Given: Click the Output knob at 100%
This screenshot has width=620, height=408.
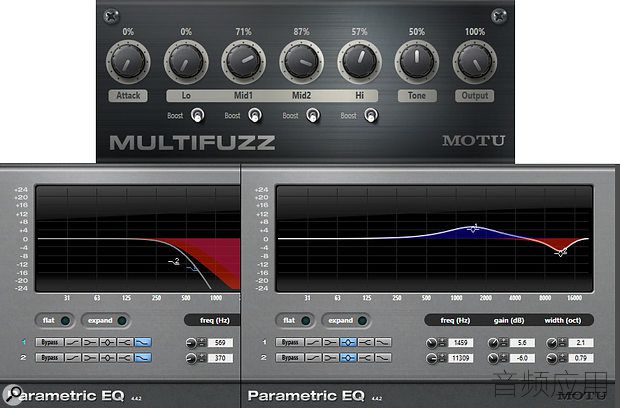Looking at the screenshot, I should [x=474, y=62].
